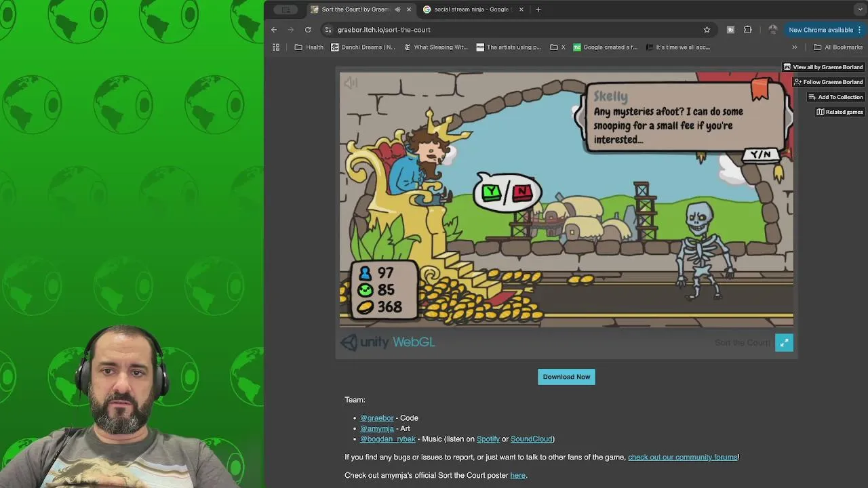Viewport: 868px width, 488px height.
Task: Open the Google created bookmark
Action: click(606, 47)
